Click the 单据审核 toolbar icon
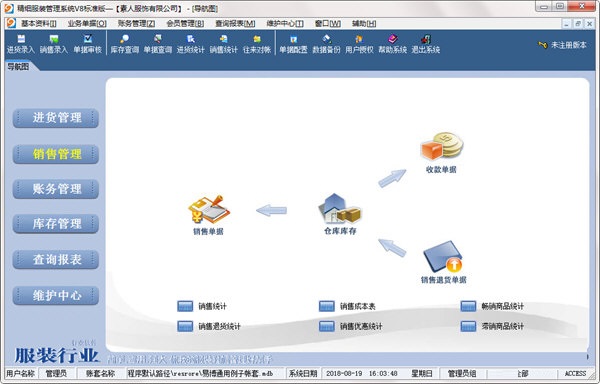This screenshot has height=384, width=600. pyautogui.click(x=88, y=44)
